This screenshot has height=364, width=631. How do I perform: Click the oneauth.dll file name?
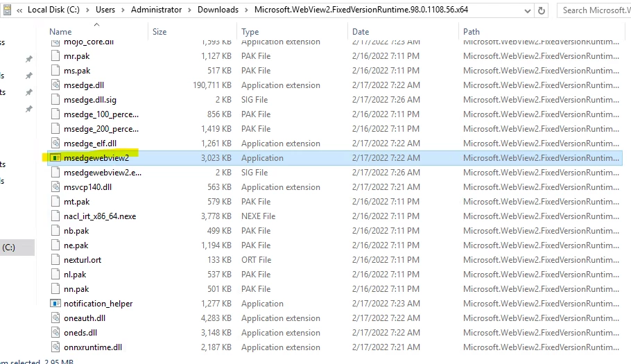(85, 318)
